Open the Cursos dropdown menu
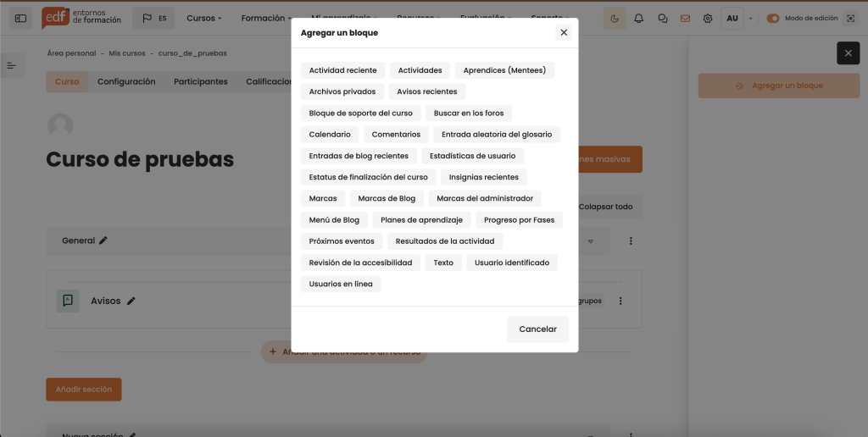 point(203,19)
